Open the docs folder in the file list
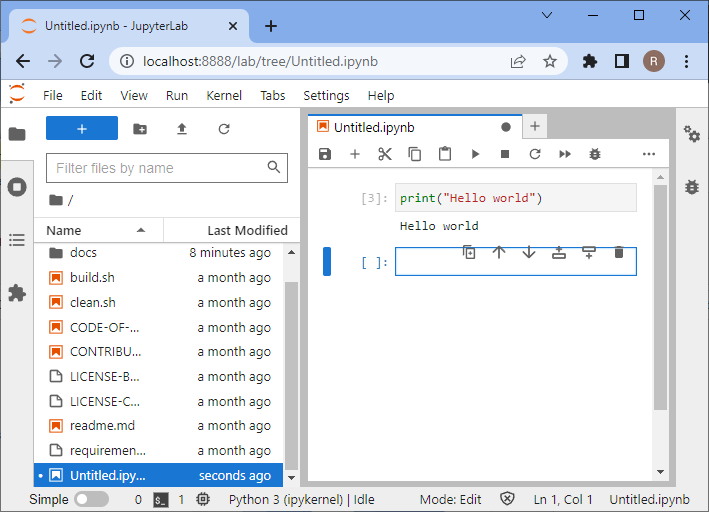The width and height of the screenshot is (709, 512). (83, 253)
